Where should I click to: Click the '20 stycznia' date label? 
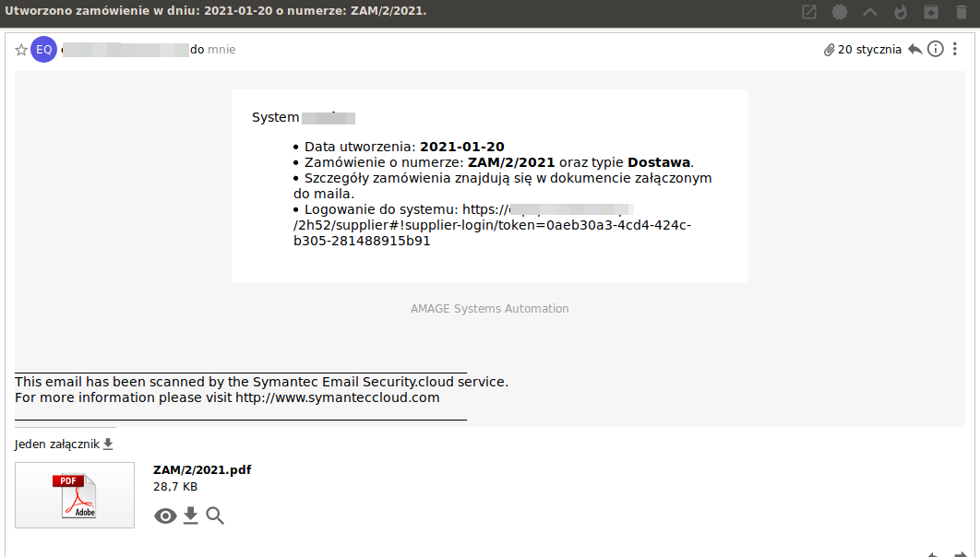[x=871, y=49]
